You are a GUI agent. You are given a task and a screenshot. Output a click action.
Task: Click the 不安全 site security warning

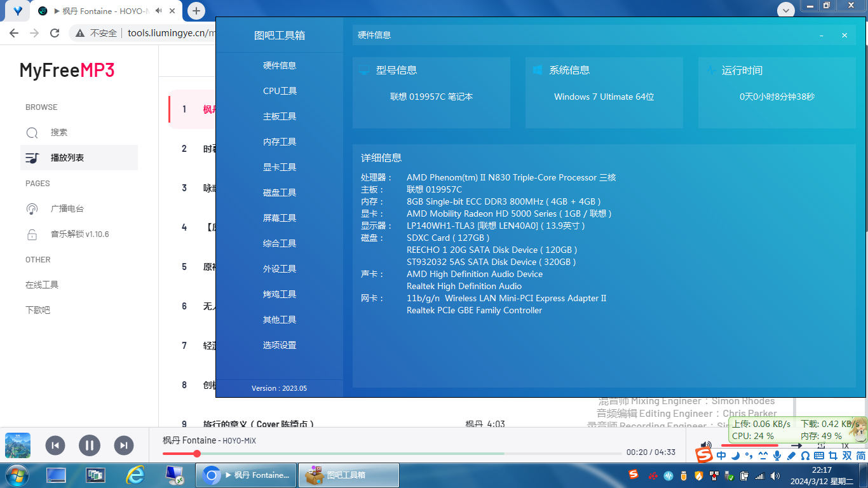coord(97,33)
